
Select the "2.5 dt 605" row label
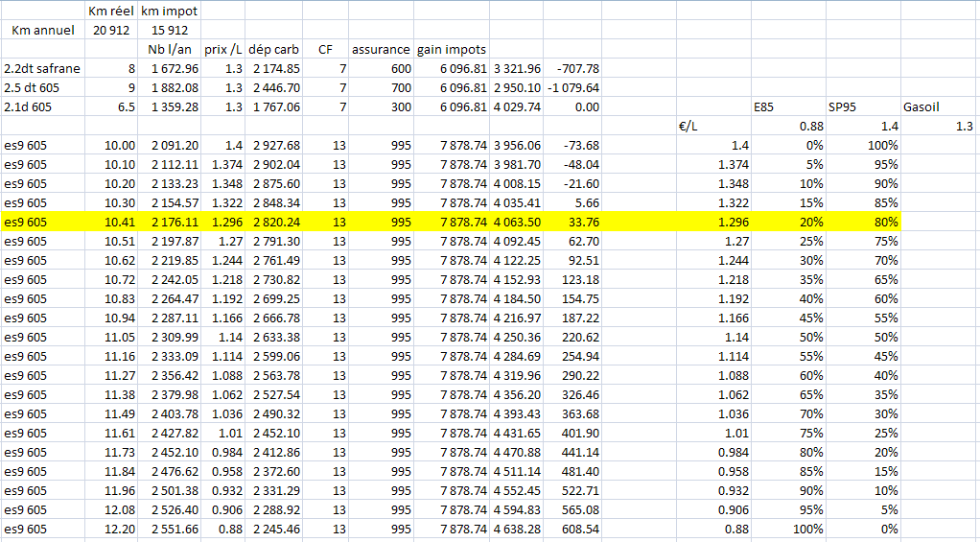pyautogui.click(x=43, y=87)
